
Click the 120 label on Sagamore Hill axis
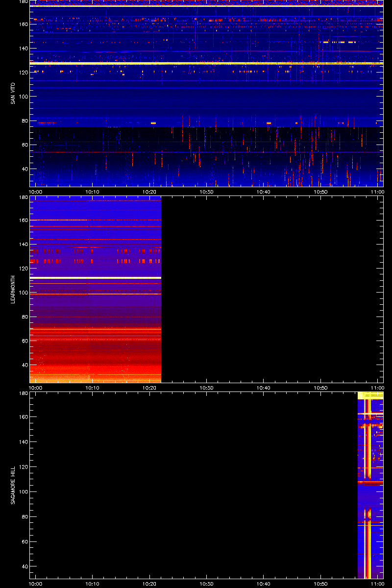[23, 467]
